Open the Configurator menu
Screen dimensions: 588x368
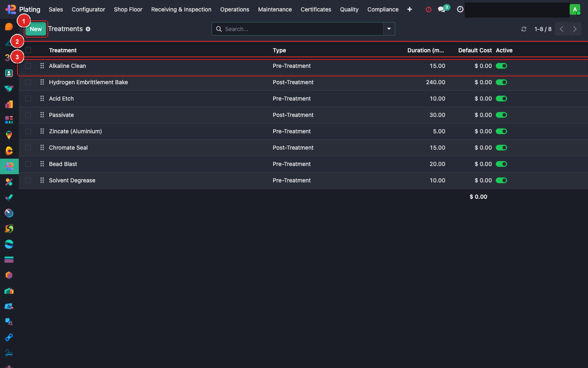tap(88, 9)
